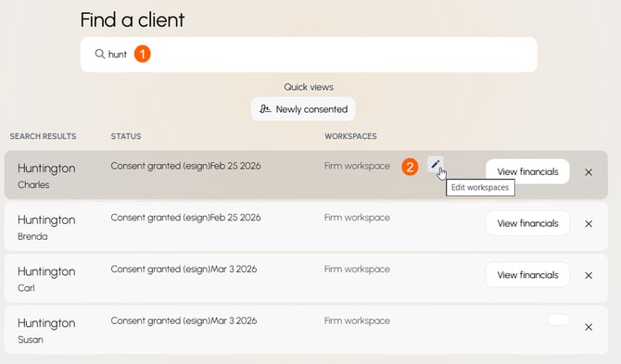Click the pencil Edit workspaces icon

point(436,164)
